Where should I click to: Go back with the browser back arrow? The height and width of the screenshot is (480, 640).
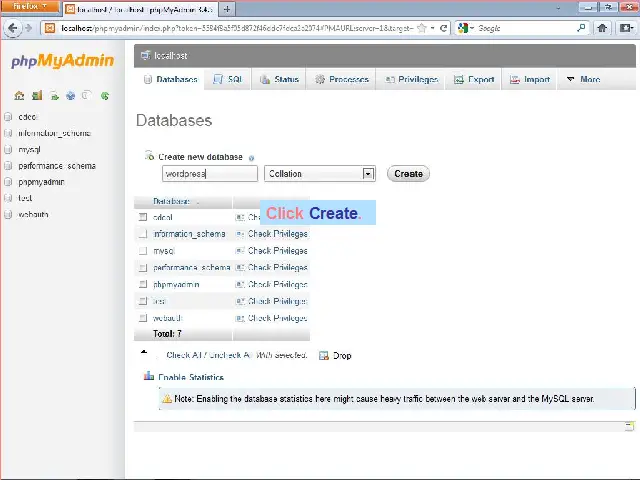coord(12,28)
